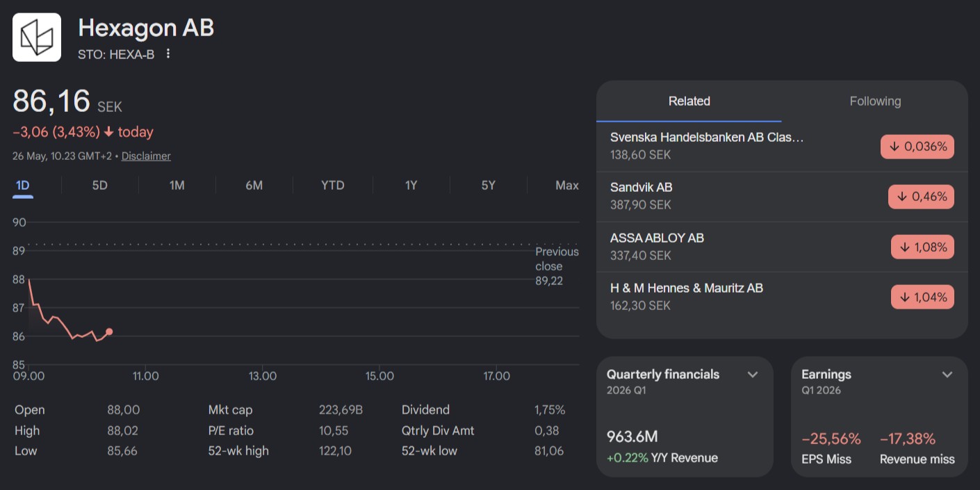Open the three-dot menu beside HEXA-B

168,54
